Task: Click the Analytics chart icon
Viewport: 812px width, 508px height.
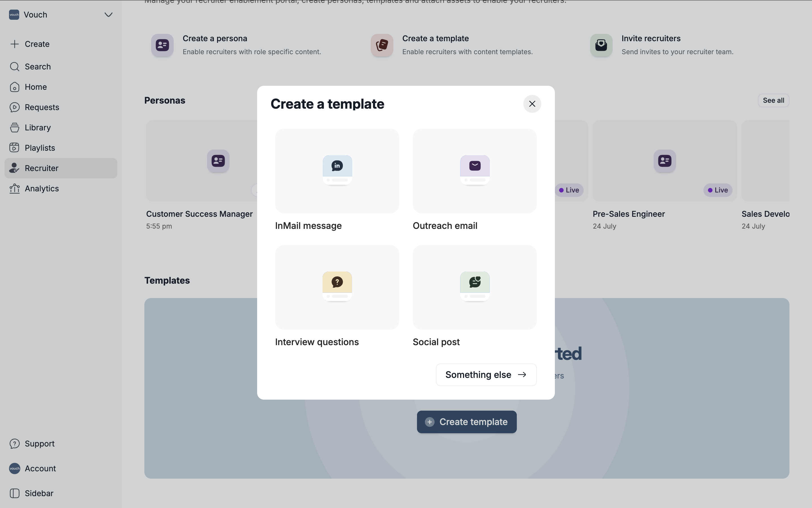Action: (x=14, y=189)
